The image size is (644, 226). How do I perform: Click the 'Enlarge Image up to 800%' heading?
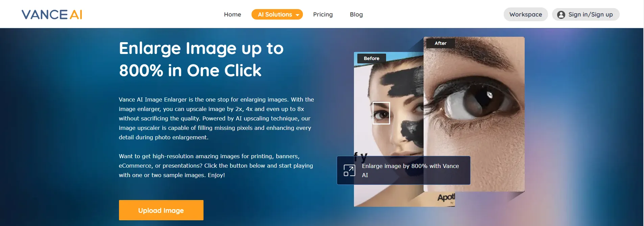(x=201, y=59)
